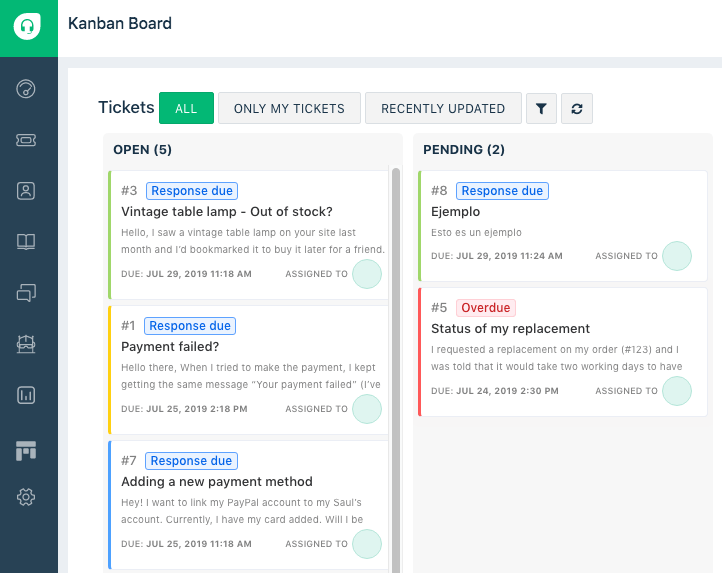Go to Contacts via sidebar person icon
The image size is (722, 573).
tap(27, 191)
